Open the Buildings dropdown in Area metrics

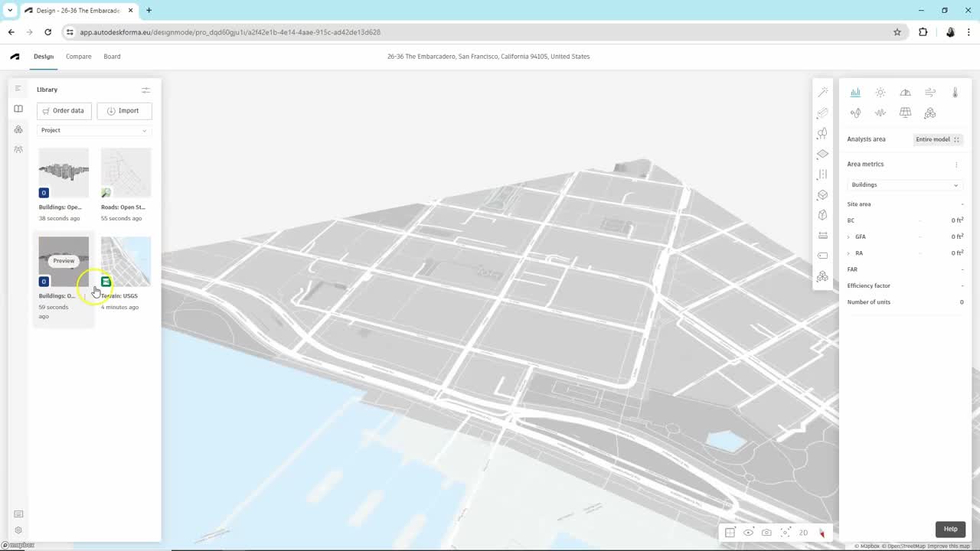point(905,184)
